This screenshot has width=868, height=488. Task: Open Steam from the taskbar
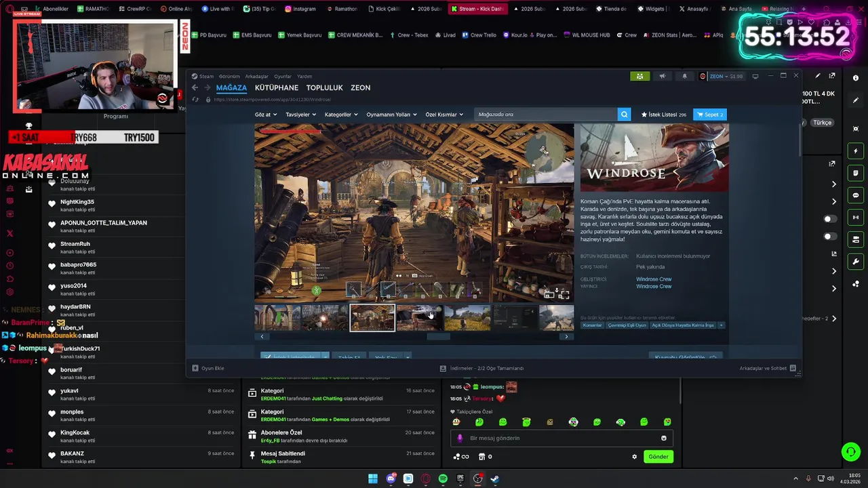point(495,479)
